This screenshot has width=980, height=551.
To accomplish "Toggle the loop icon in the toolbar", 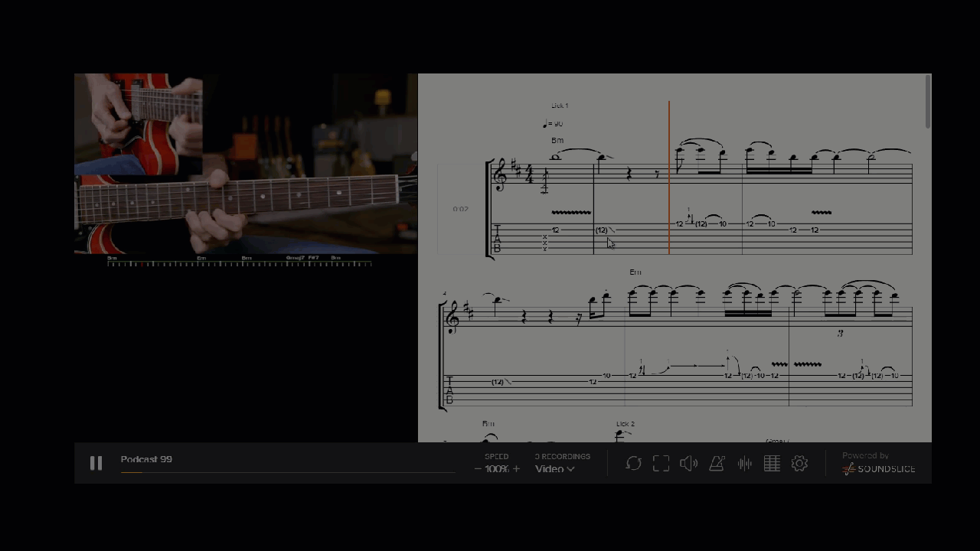I will pos(633,463).
